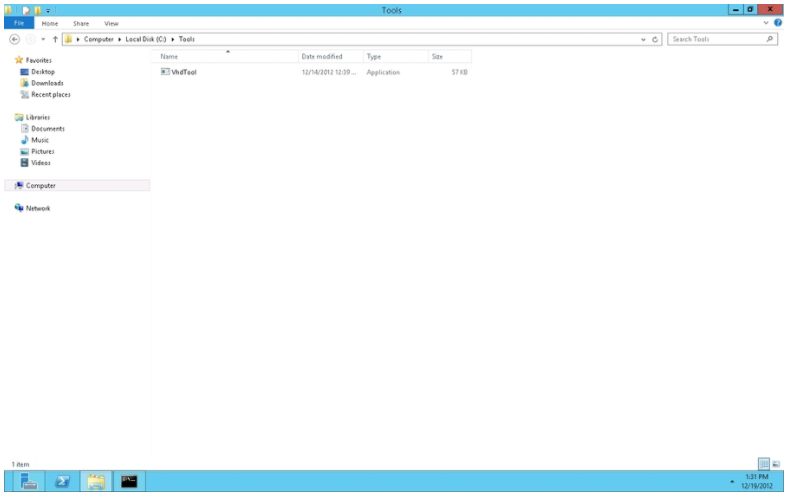Open the File ribbon tab
790x497 pixels.
coord(19,23)
